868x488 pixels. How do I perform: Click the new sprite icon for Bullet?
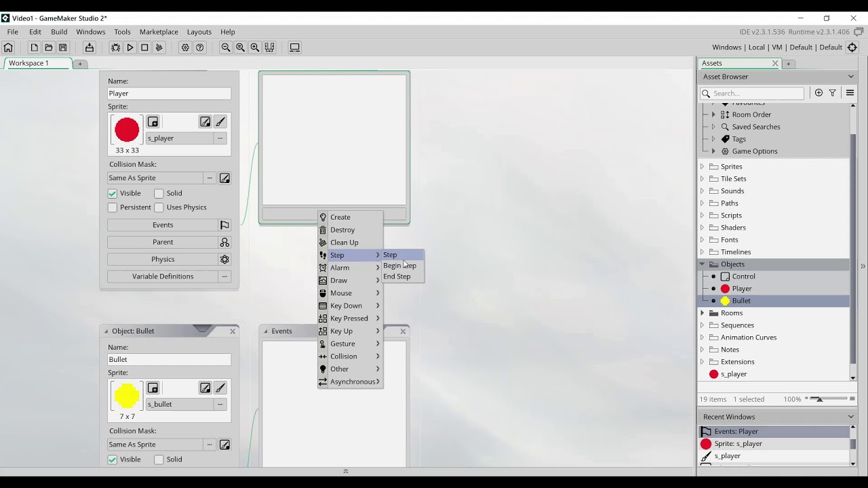153,388
